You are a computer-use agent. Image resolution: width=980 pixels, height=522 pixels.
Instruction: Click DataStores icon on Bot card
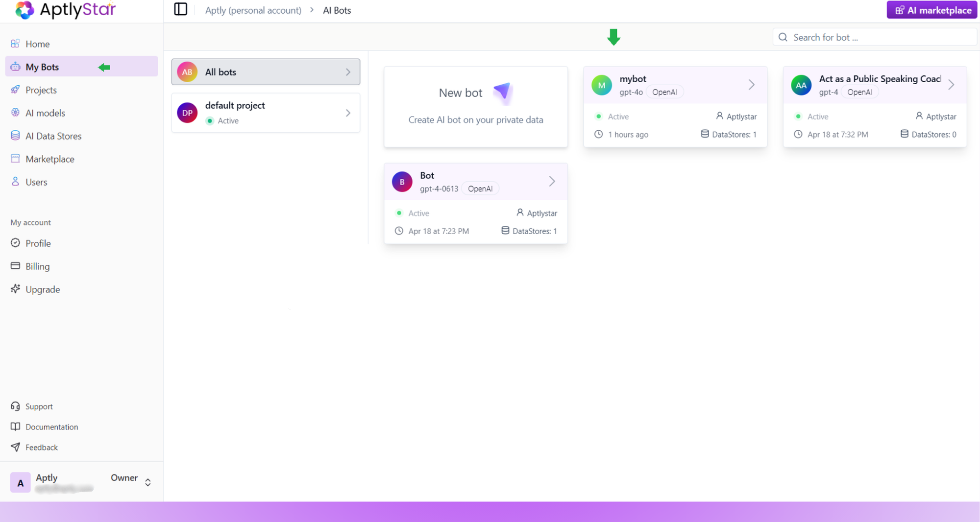(x=505, y=230)
